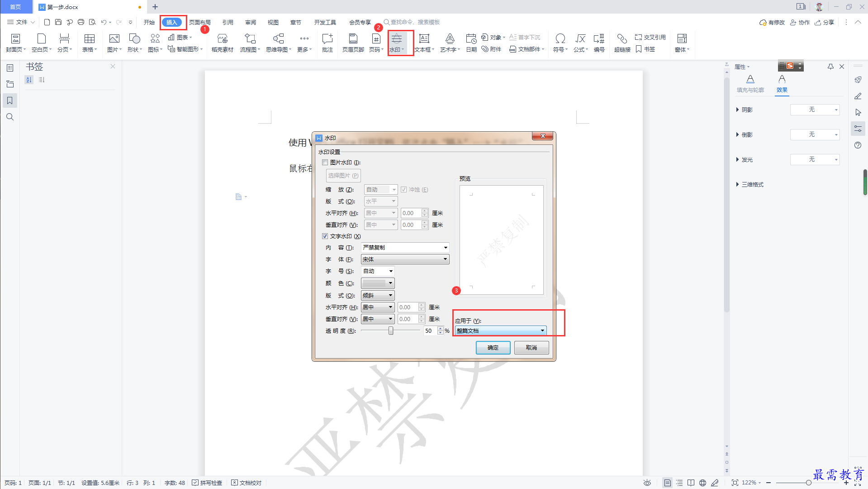Click Cancel (取消) in watermark dialog
The width and height of the screenshot is (868, 489).
[x=531, y=348]
